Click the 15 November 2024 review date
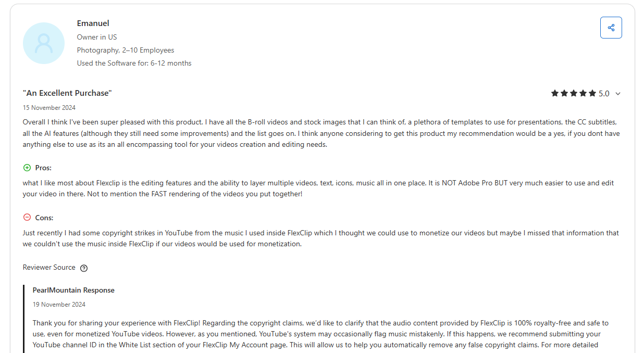644x353 pixels. coord(49,108)
